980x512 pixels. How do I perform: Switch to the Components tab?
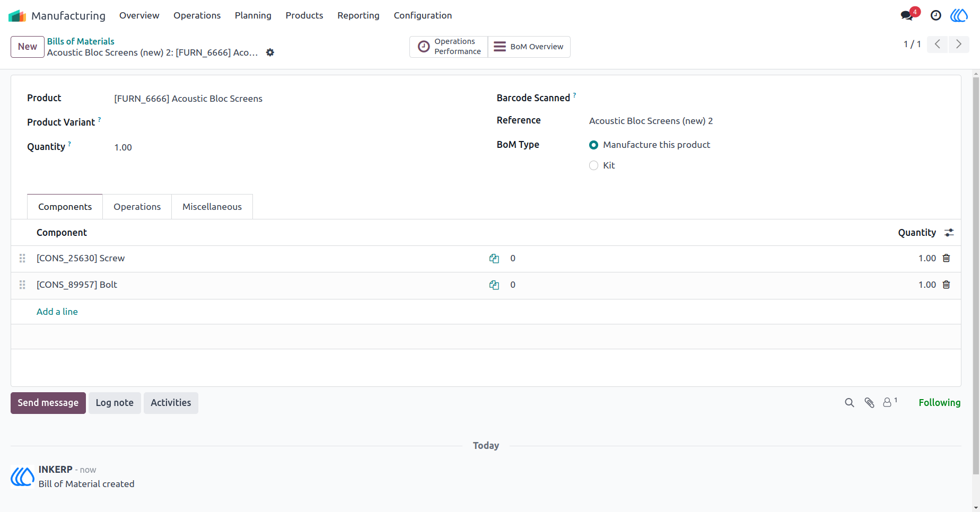coord(65,207)
